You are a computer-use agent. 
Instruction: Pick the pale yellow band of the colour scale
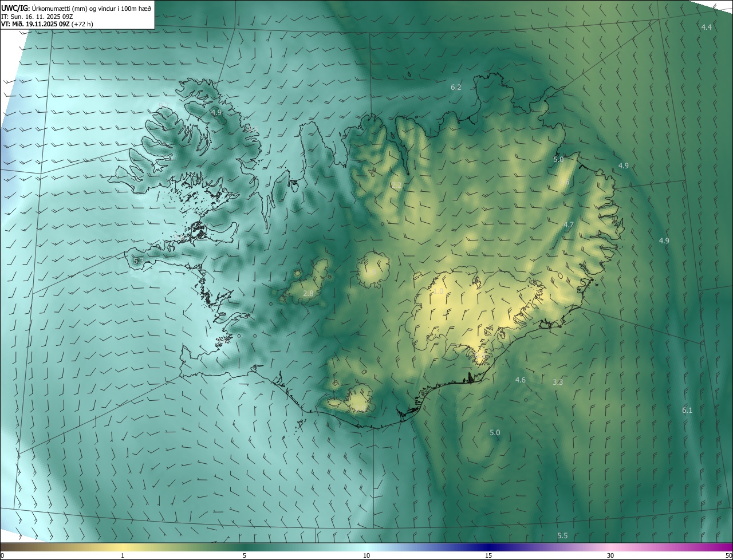123,547
